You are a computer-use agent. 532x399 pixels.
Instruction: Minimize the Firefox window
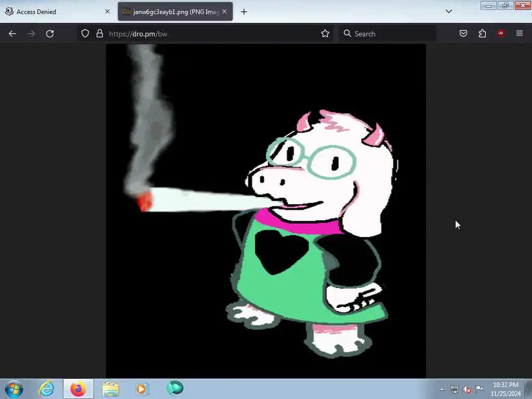click(x=488, y=6)
